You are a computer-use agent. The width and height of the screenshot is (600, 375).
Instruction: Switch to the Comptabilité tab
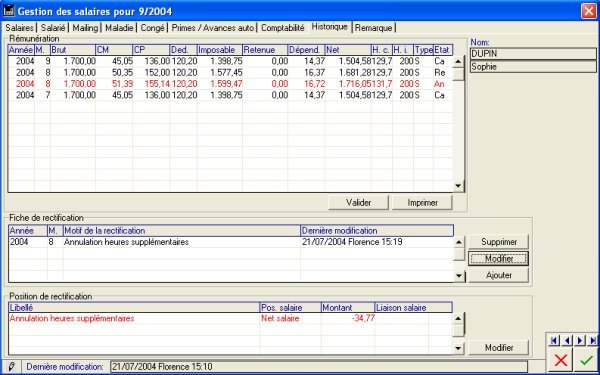click(283, 28)
